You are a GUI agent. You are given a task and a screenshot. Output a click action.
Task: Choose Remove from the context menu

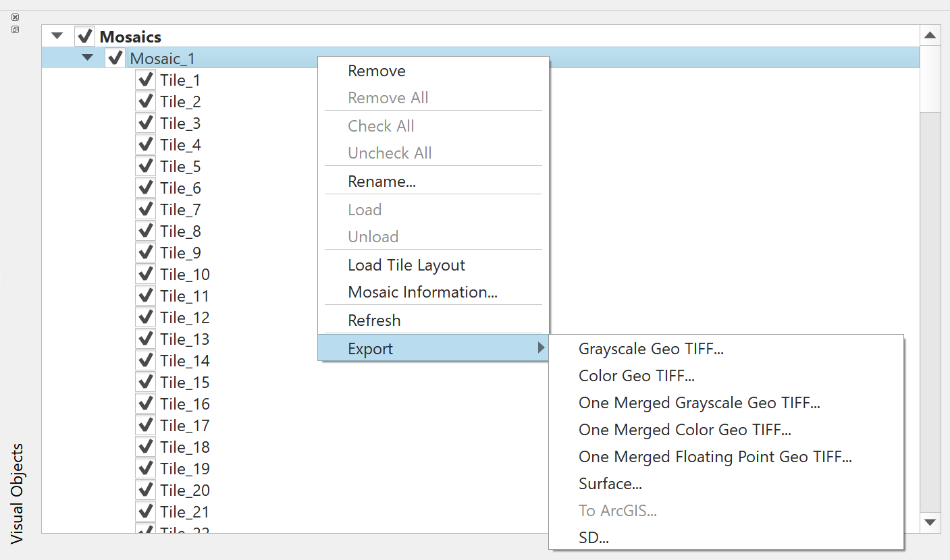pos(376,71)
